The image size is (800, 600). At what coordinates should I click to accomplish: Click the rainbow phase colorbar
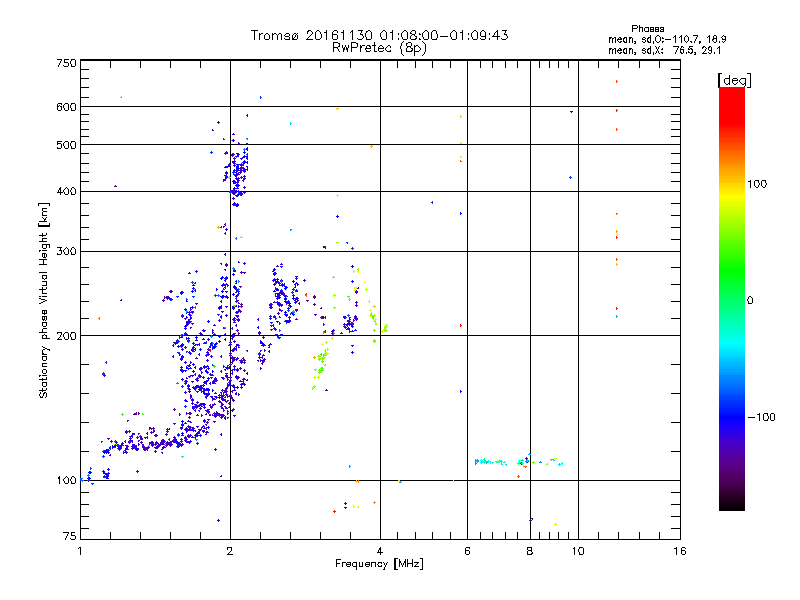pos(732,298)
